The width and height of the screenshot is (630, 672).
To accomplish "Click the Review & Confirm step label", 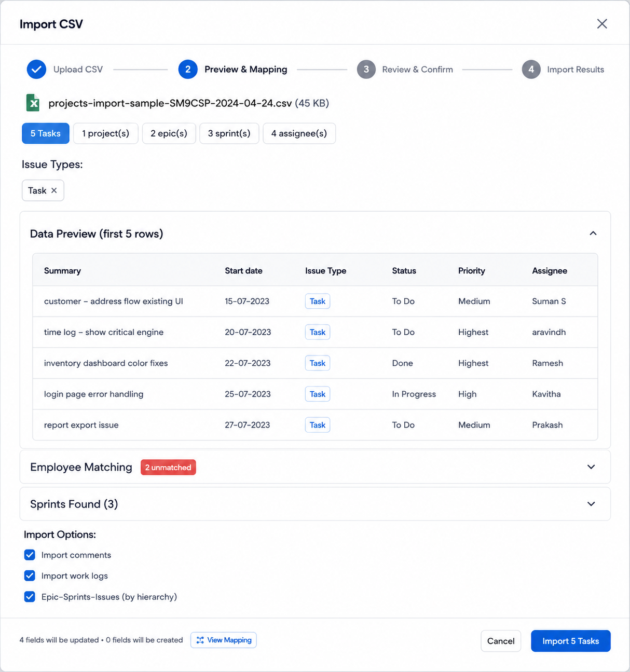I will pyautogui.click(x=418, y=70).
